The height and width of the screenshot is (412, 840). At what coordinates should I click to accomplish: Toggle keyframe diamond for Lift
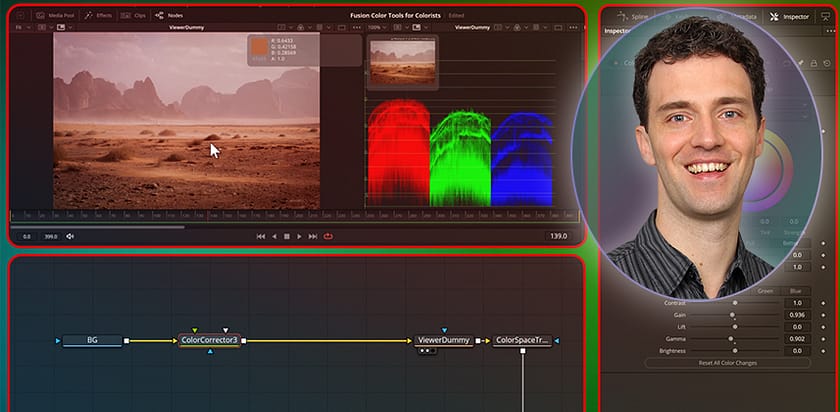[823, 327]
